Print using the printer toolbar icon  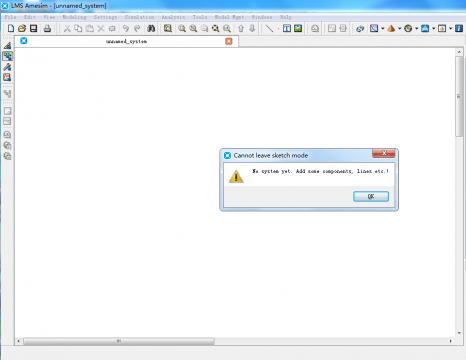click(47, 28)
